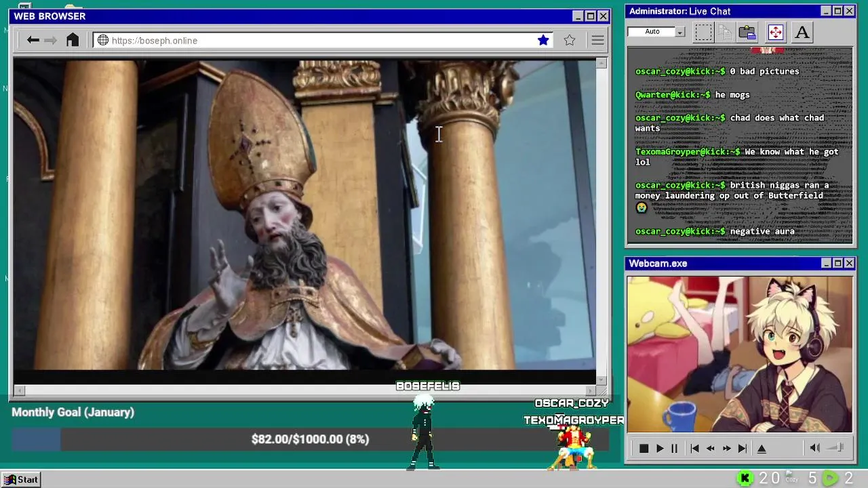Open the browser hamburger menu
868x488 pixels.
tap(597, 41)
